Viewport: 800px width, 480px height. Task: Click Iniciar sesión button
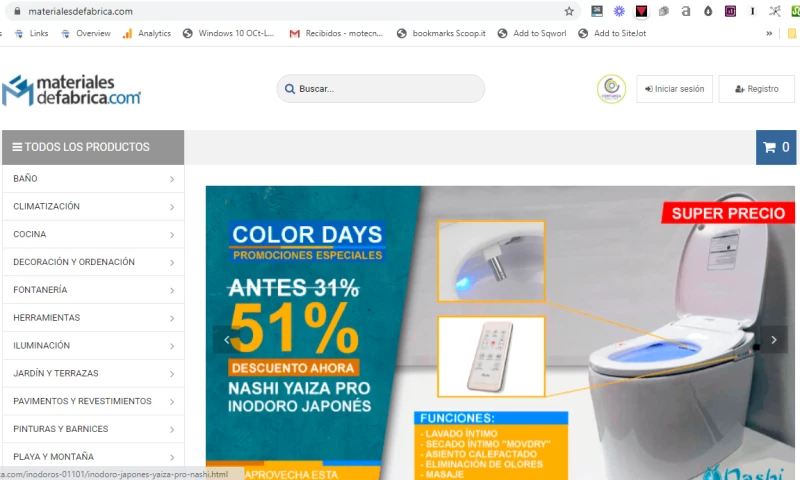pos(674,89)
